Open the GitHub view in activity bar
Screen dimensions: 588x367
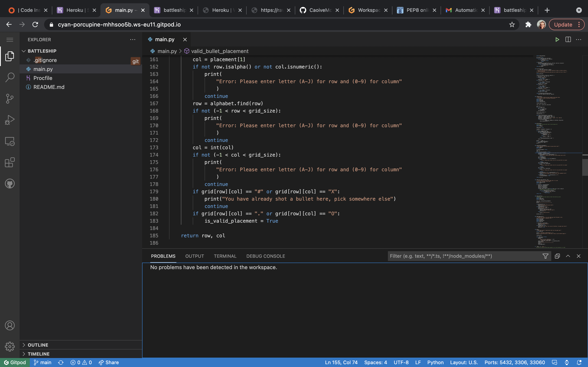click(10, 183)
